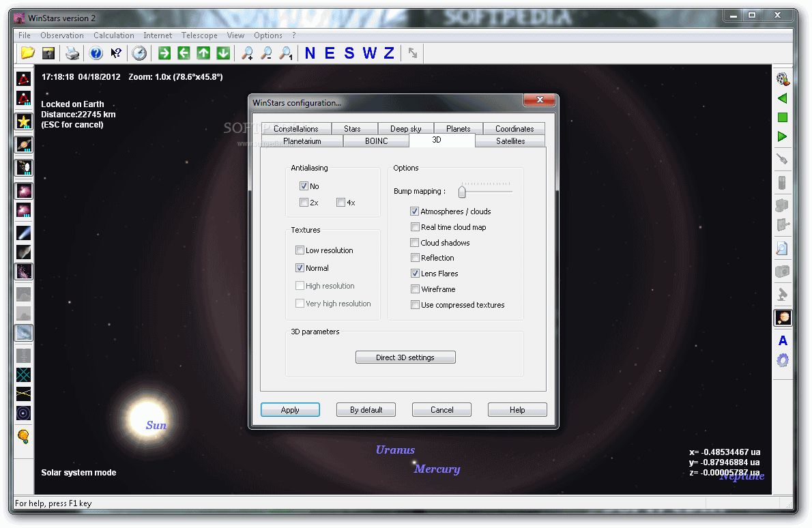Play animation forward with green triangle

[783, 136]
